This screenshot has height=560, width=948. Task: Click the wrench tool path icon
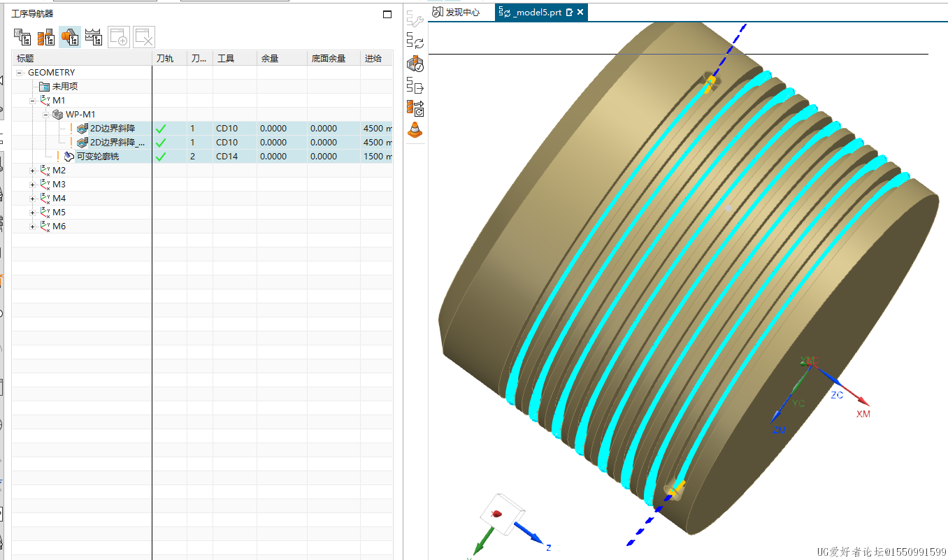tap(415, 20)
